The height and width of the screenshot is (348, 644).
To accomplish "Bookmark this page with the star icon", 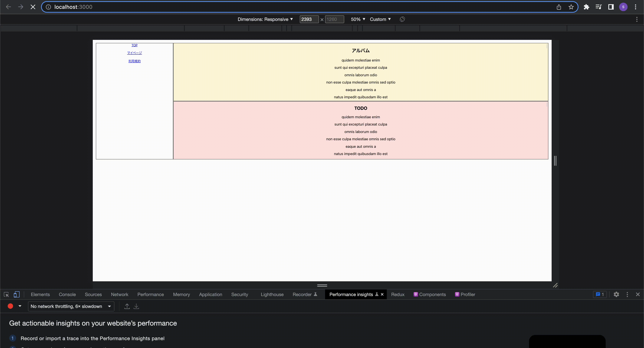I will 571,7.
